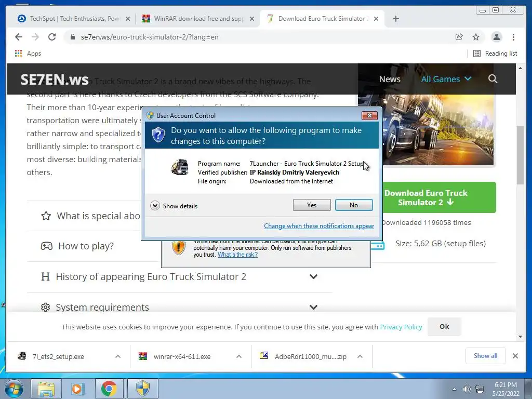Click the volume speaker tray icon
This screenshot has height=399, width=532.
point(467,389)
